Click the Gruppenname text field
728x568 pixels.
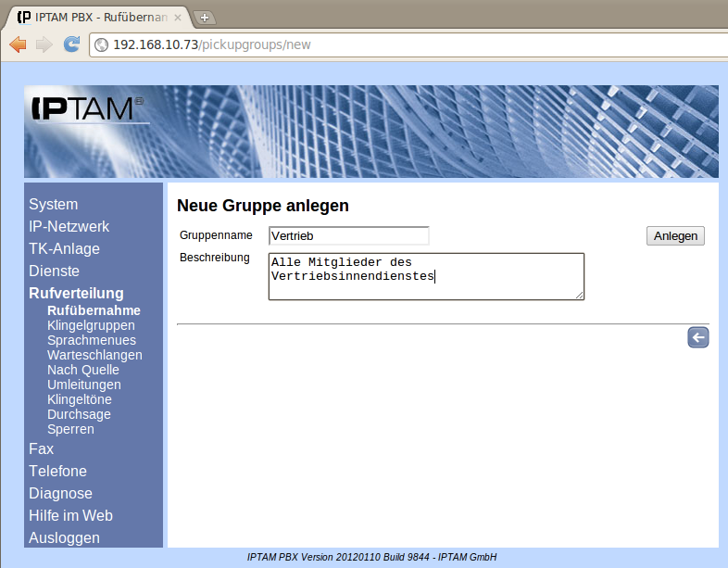click(348, 236)
